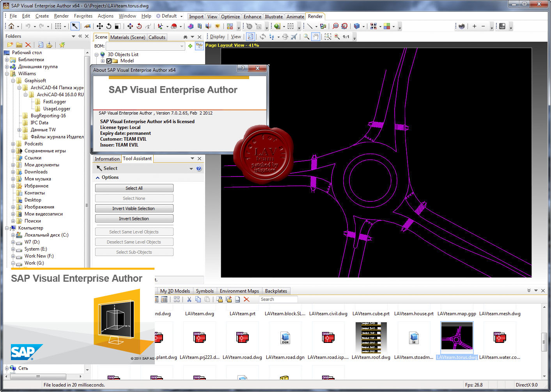Click the red X delete icon in the Folders panel
Screen dimensions: 551x392
pyautogui.click(x=28, y=45)
